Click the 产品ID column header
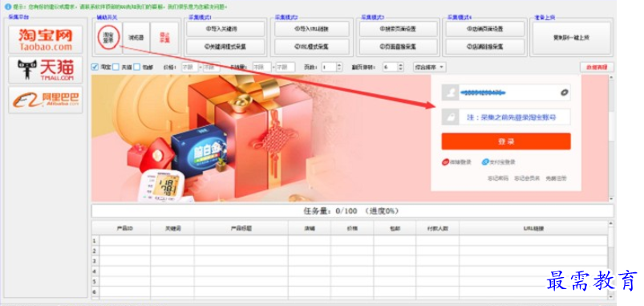Viewport: 644px width, 306px height. [125, 229]
